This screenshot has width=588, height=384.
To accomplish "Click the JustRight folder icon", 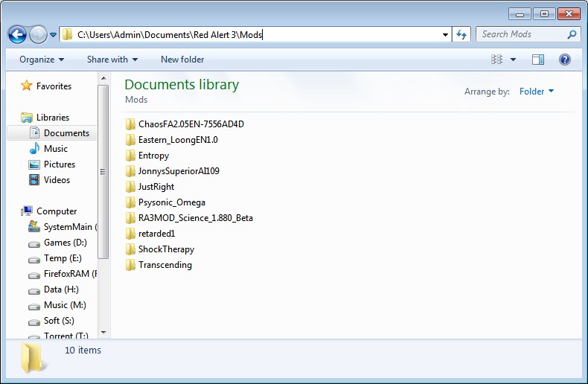I will click(x=130, y=186).
